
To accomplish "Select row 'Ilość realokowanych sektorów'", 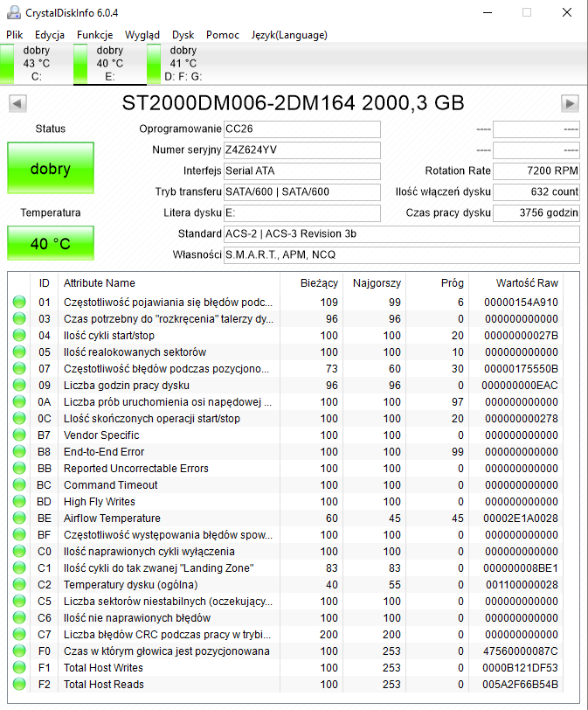I will pos(286,352).
